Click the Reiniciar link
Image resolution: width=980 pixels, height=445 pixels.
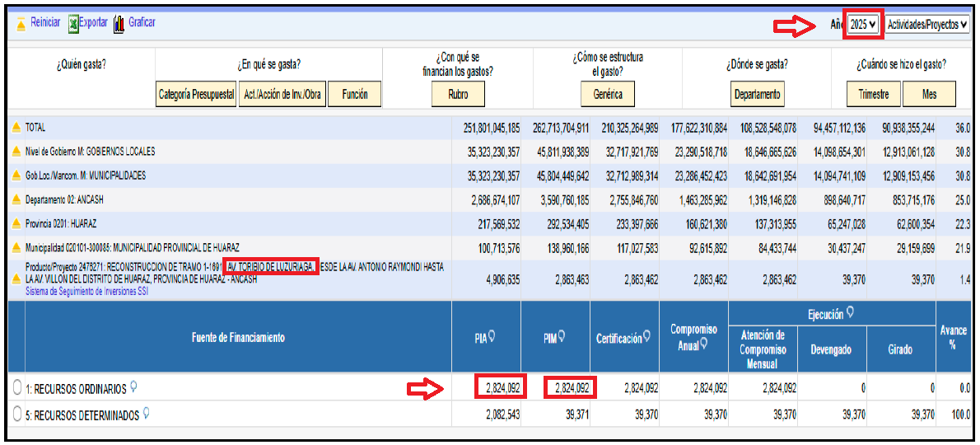click(45, 22)
